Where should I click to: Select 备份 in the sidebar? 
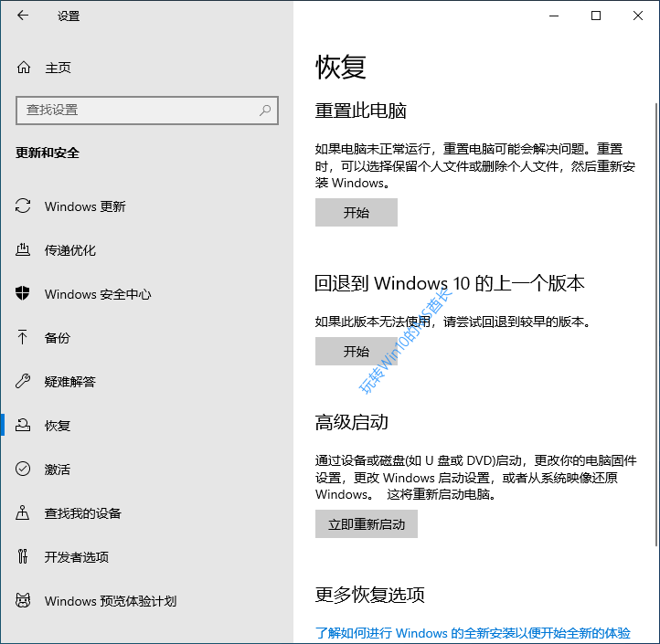click(x=58, y=338)
